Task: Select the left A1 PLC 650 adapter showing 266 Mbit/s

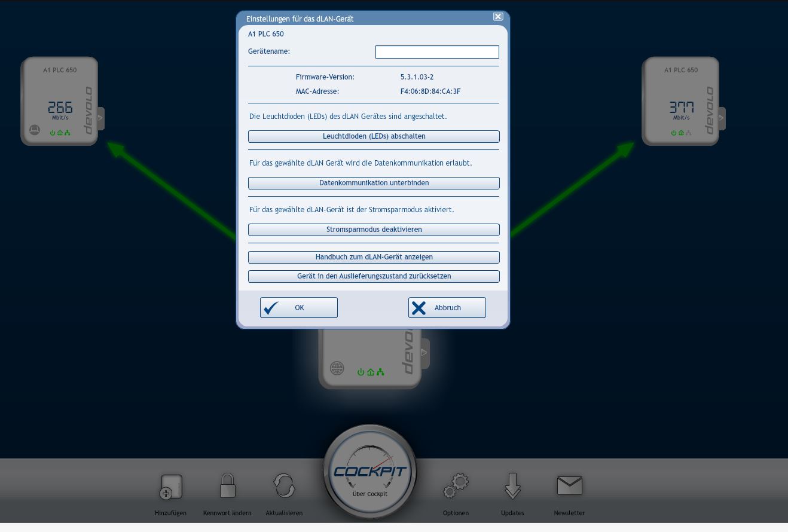Action: [x=59, y=101]
